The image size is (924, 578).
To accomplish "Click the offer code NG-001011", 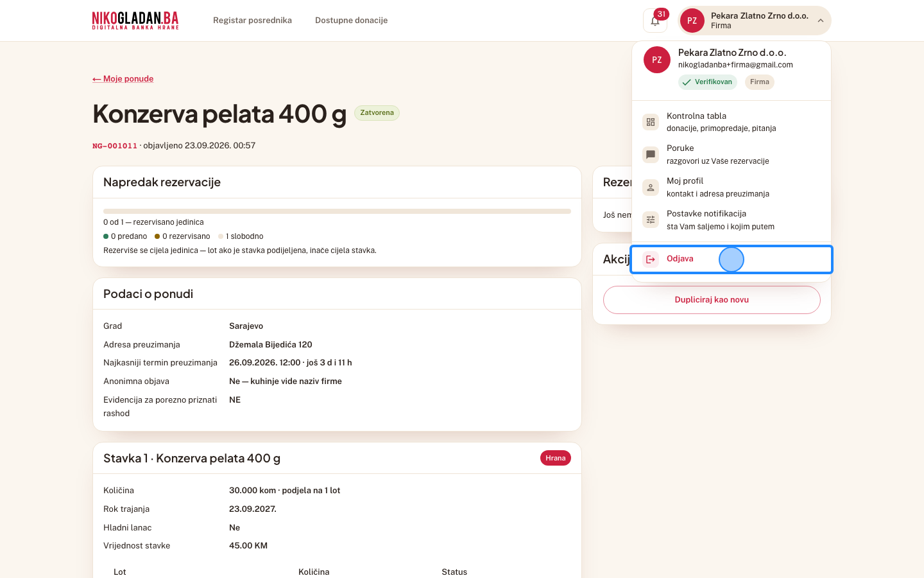I will [x=115, y=146].
